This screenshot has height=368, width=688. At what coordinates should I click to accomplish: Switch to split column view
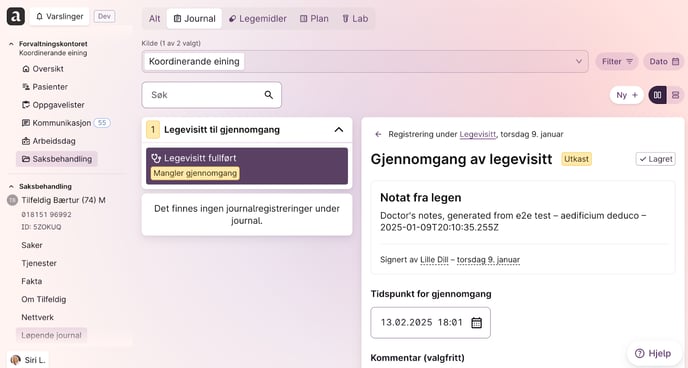pos(657,95)
